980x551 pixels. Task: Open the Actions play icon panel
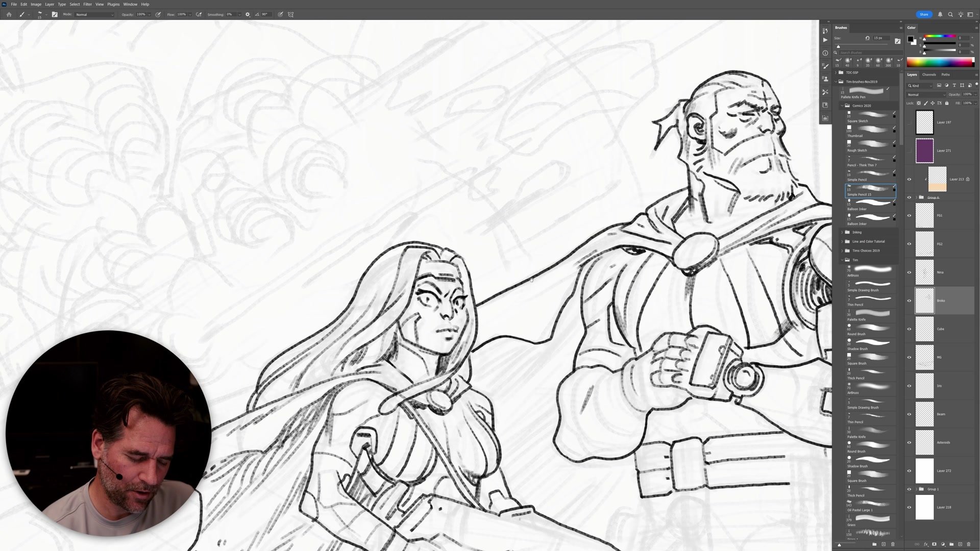coord(825,40)
